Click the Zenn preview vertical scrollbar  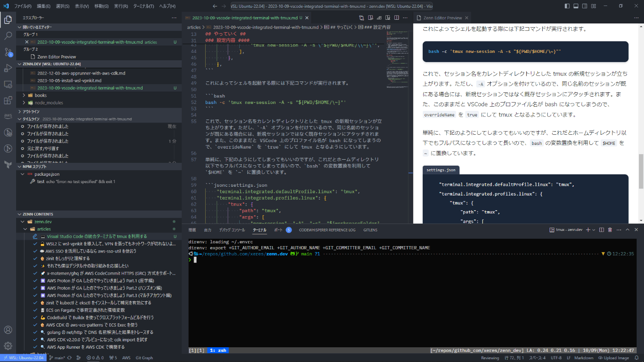641,171
